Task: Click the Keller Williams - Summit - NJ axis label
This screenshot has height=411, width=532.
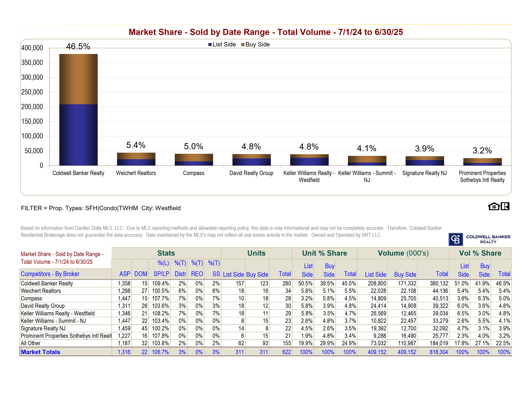Action: (x=367, y=176)
